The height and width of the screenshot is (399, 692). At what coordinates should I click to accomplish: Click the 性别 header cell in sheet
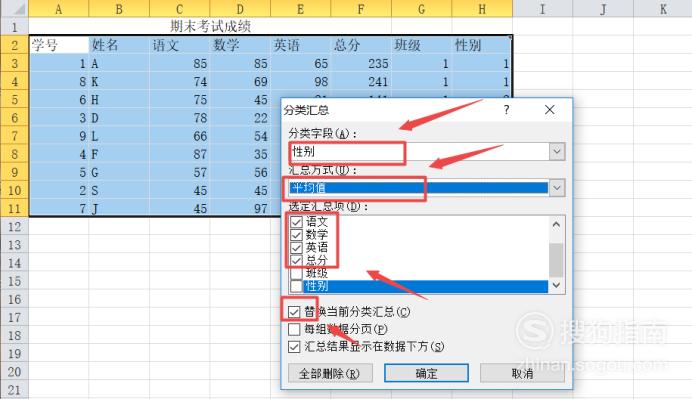pos(482,45)
